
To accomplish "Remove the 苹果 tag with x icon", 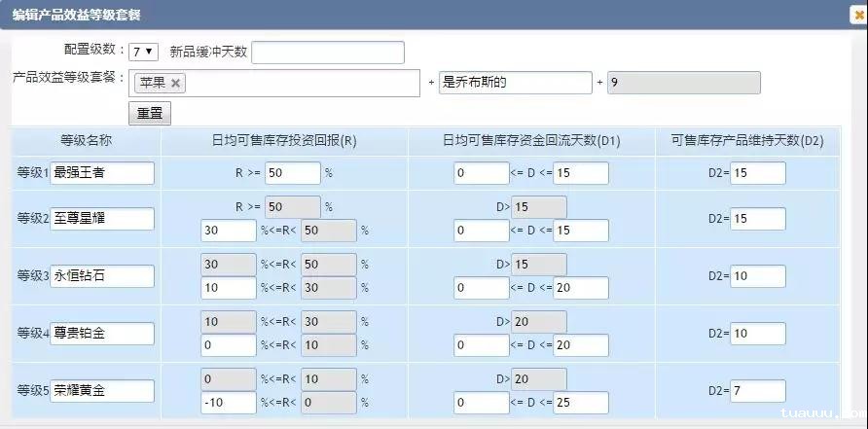I will pos(175,84).
